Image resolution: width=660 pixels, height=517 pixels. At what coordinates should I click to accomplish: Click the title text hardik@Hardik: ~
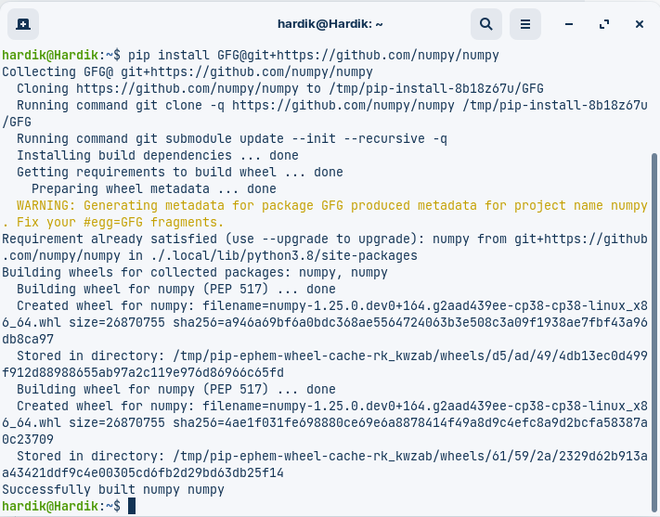point(330,24)
